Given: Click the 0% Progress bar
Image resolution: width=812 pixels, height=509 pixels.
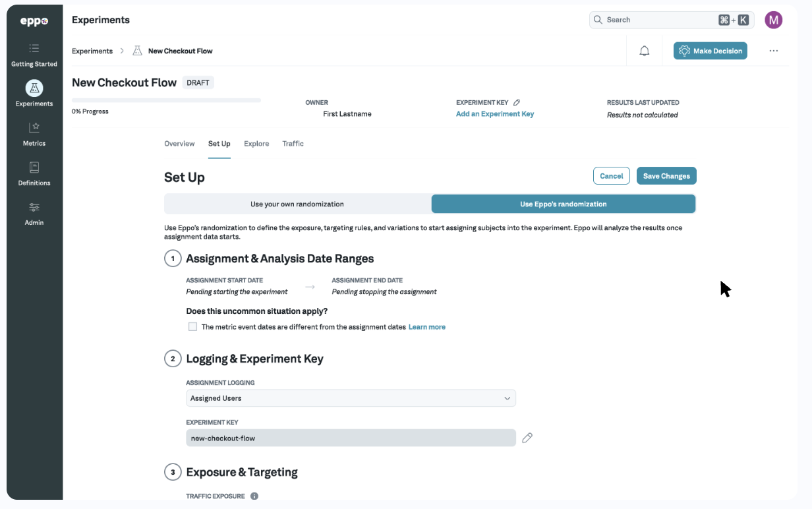Looking at the screenshot, I should pyautogui.click(x=165, y=100).
